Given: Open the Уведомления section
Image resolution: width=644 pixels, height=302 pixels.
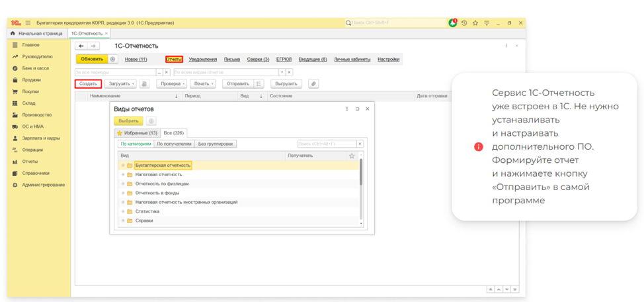Looking at the screenshot, I should [x=203, y=59].
